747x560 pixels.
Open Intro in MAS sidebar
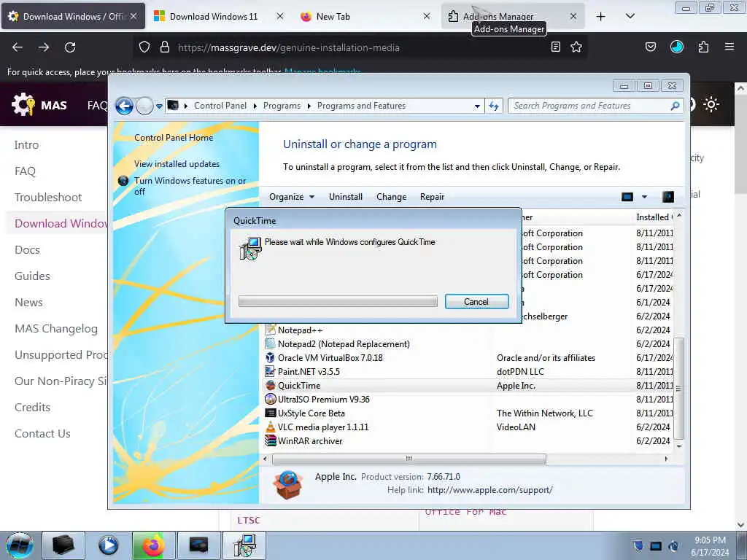(x=26, y=145)
